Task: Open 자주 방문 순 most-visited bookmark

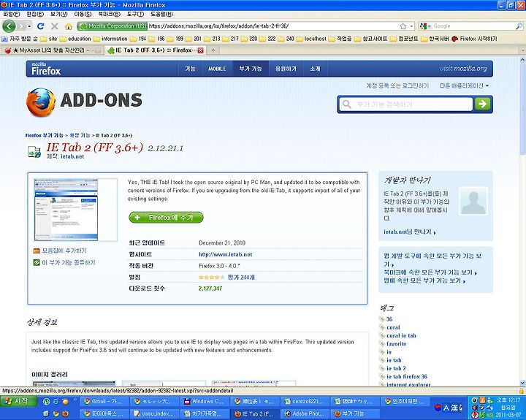Action: tap(20, 39)
